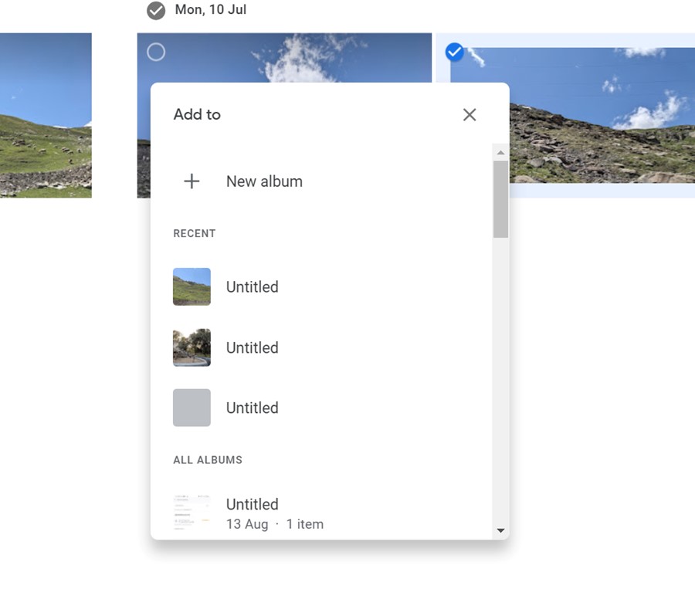Create a New album
Image resolution: width=695 pixels, height=616 pixels.
(x=263, y=181)
